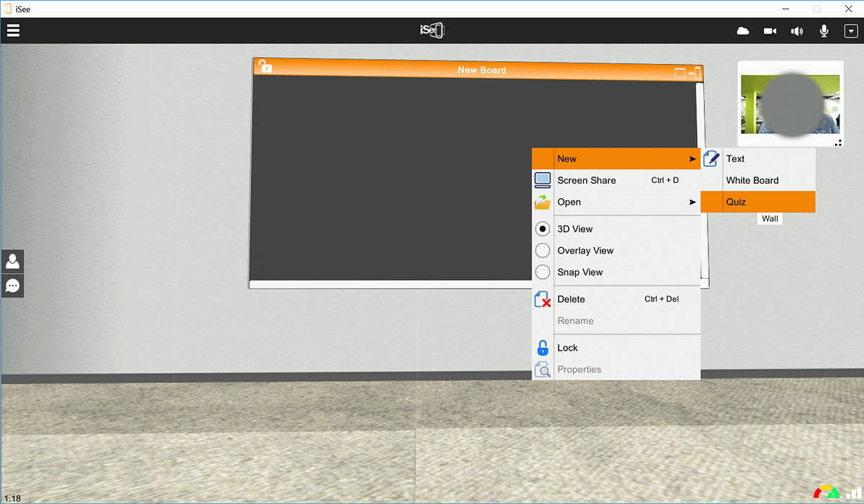Click the 1.18 version text
Viewport: 864px width, 504px height.
tap(12, 498)
